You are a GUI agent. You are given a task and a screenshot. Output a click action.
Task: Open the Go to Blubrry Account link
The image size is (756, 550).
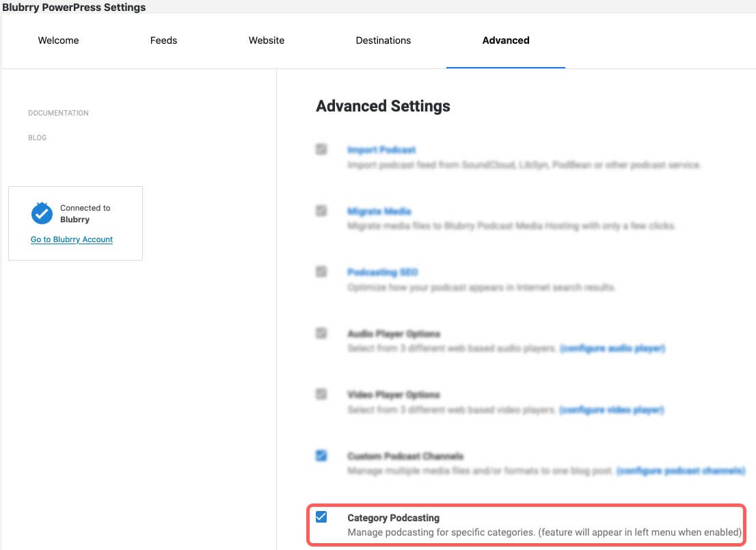click(72, 239)
